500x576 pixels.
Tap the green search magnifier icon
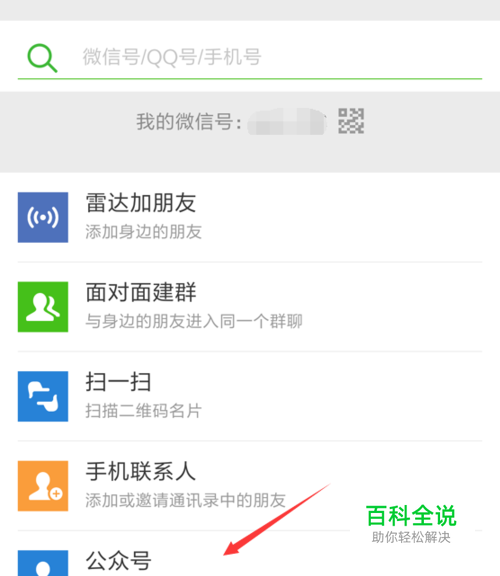[x=42, y=58]
